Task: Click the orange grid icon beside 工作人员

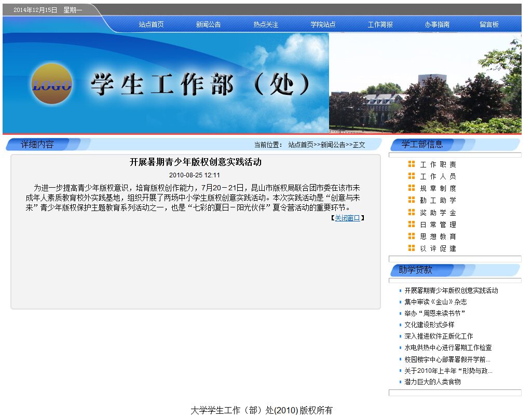Action: 412,176
